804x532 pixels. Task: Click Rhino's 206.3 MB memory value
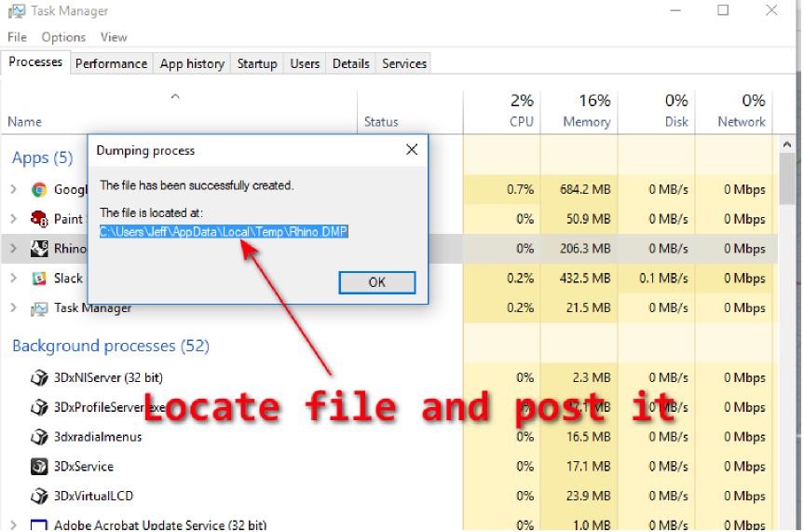point(585,249)
